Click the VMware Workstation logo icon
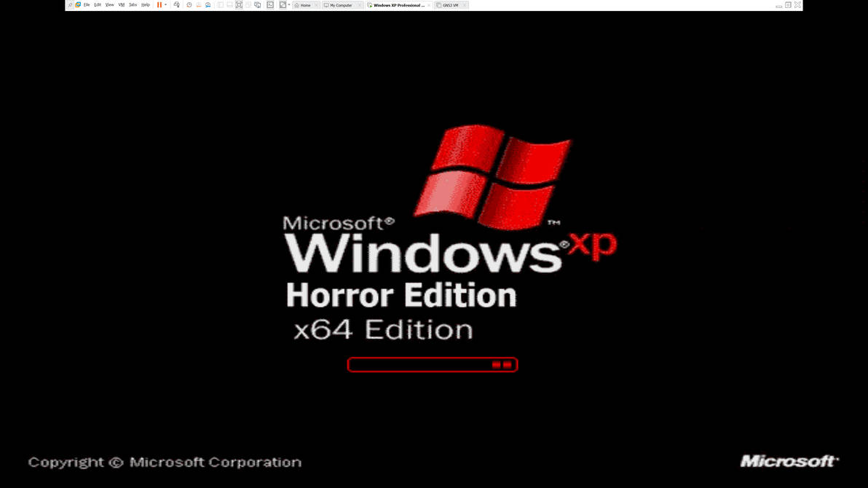 coord(78,5)
